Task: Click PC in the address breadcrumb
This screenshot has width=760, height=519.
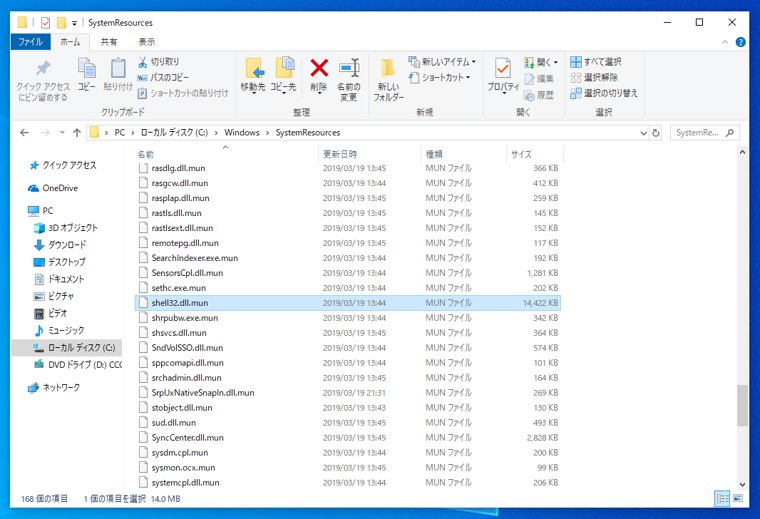Action: coord(120,133)
